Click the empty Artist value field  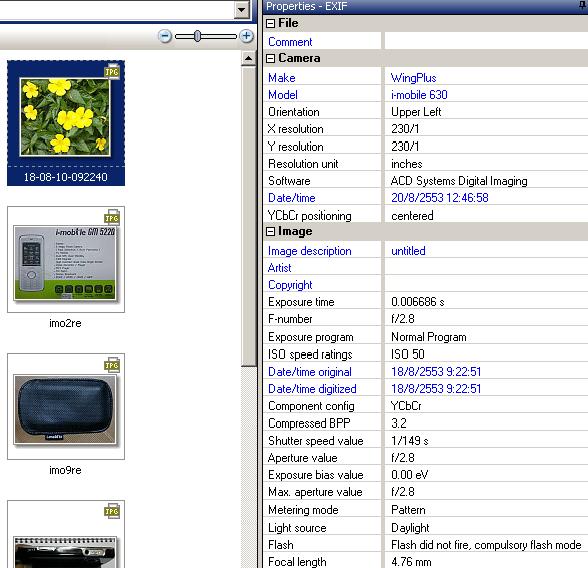click(x=486, y=268)
